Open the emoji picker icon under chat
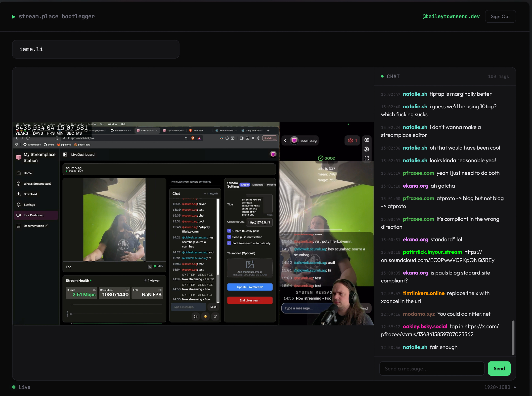 click(205, 316)
